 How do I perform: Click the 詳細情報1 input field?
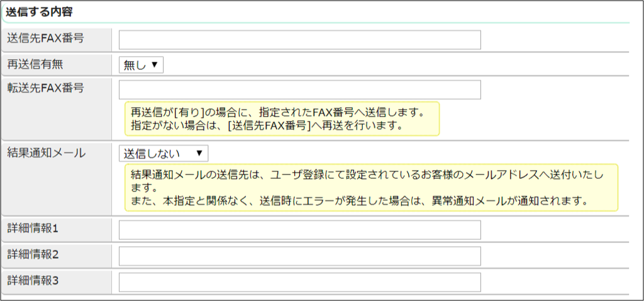[299, 230]
